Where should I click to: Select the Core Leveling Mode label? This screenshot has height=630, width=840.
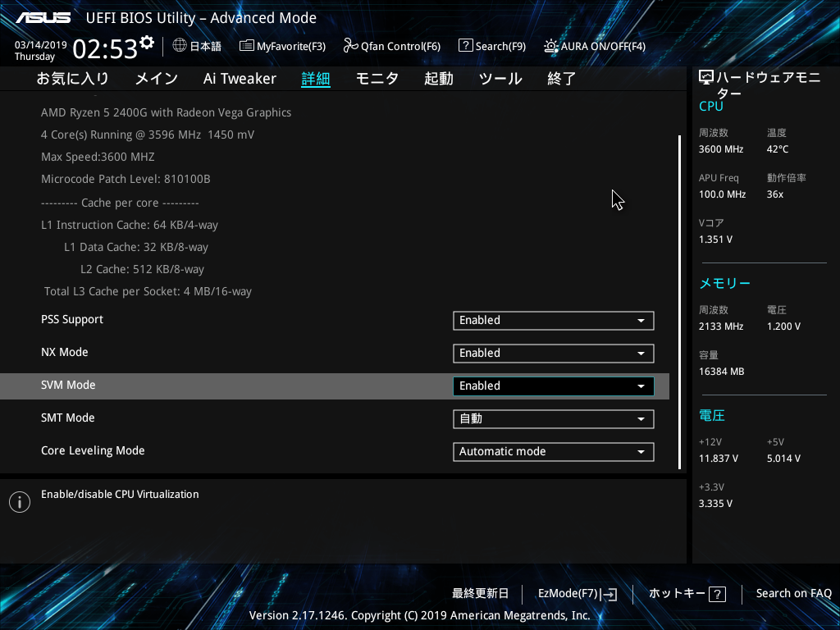(94, 450)
